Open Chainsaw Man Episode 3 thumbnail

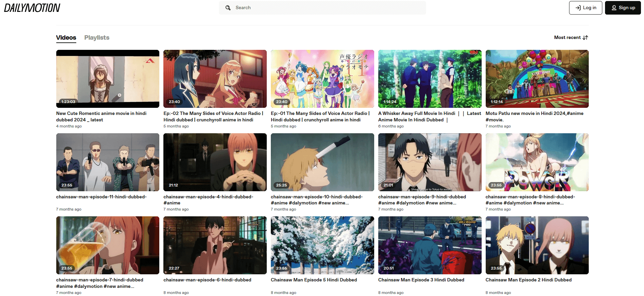pyautogui.click(x=430, y=245)
